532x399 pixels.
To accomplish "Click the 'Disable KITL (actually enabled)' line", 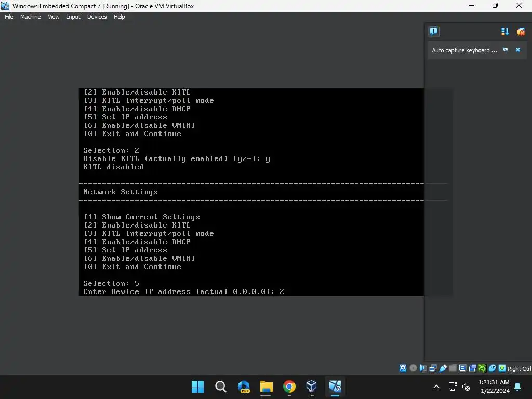I will (x=177, y=159).
